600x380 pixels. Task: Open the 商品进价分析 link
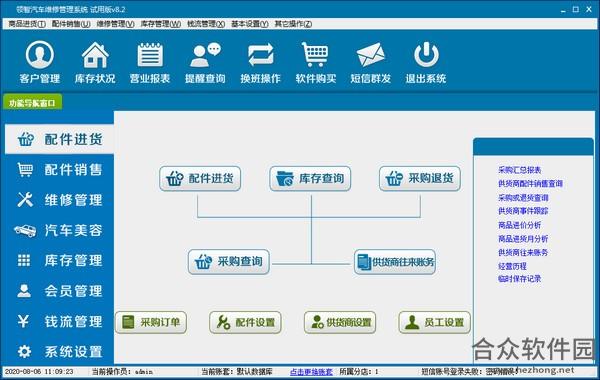click(x=520, y=225)
